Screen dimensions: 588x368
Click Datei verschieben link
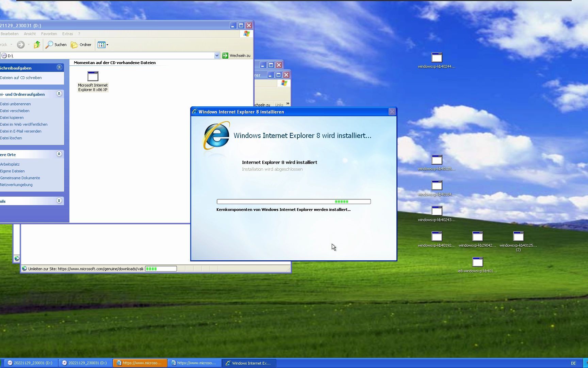click(15, 111)
